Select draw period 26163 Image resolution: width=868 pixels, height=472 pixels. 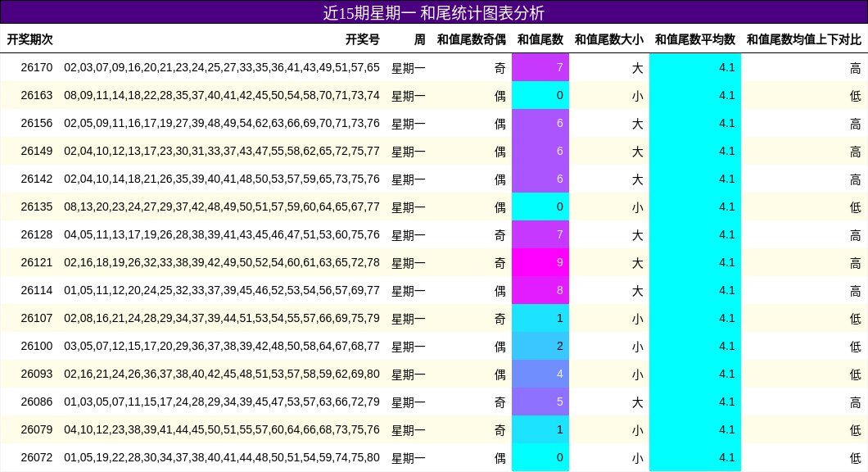[37, 95]
